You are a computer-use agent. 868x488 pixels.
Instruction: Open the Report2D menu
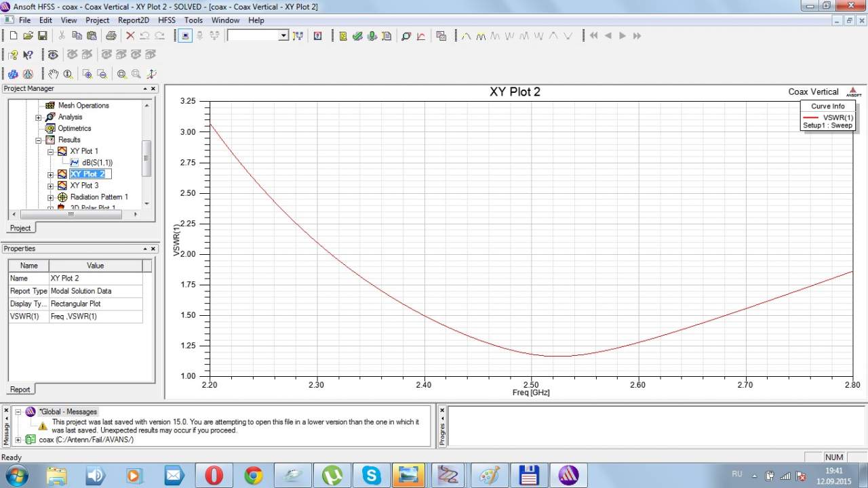coord(133,20)
